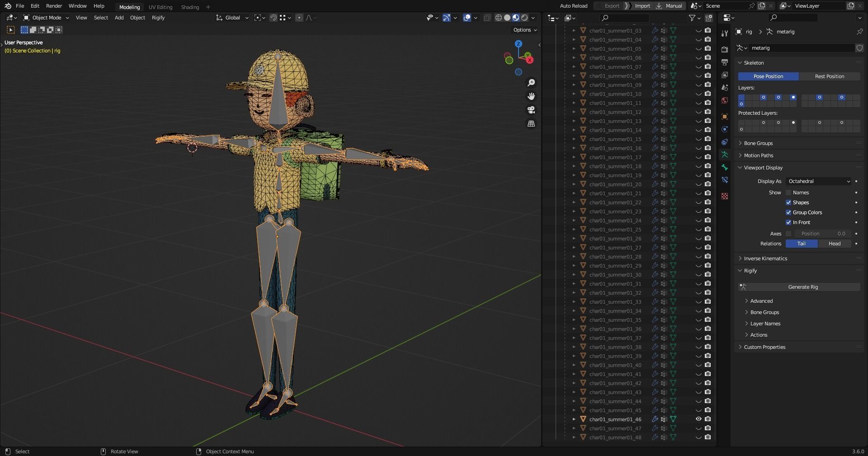Expand char01_summer01_20 in outliner

[x=574, y=184]
